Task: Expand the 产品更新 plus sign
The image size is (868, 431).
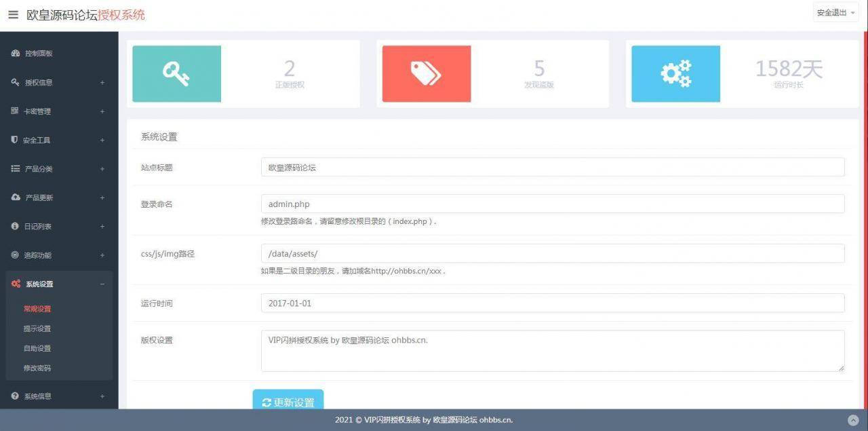Action: tap(102, 198)
